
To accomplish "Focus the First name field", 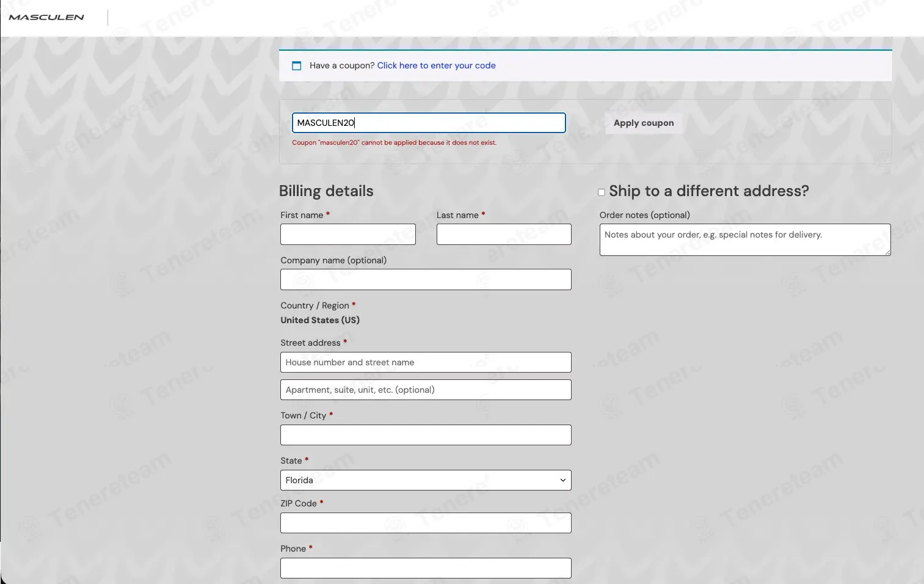I will click(x=348, y=235).
